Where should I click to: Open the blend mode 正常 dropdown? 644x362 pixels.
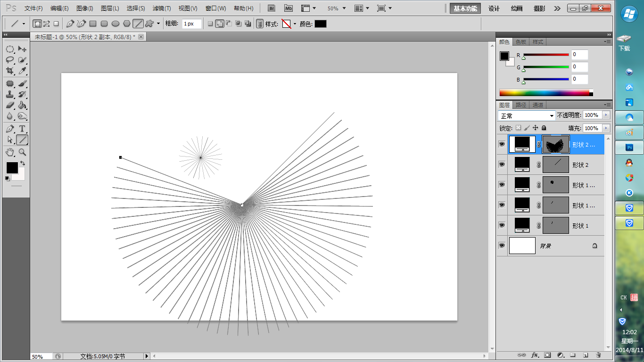point(527,115)
